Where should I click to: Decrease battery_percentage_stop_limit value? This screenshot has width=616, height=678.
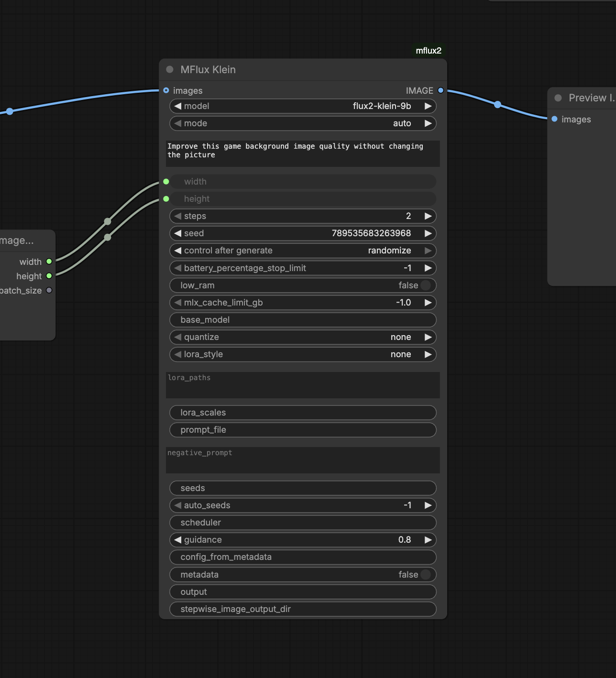click(x=178, y=268)
